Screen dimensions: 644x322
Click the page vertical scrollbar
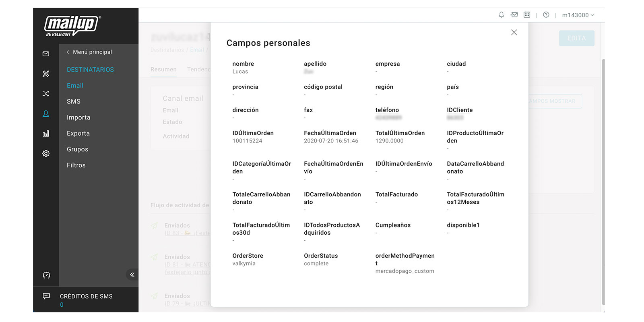click(x=603, y=181)
